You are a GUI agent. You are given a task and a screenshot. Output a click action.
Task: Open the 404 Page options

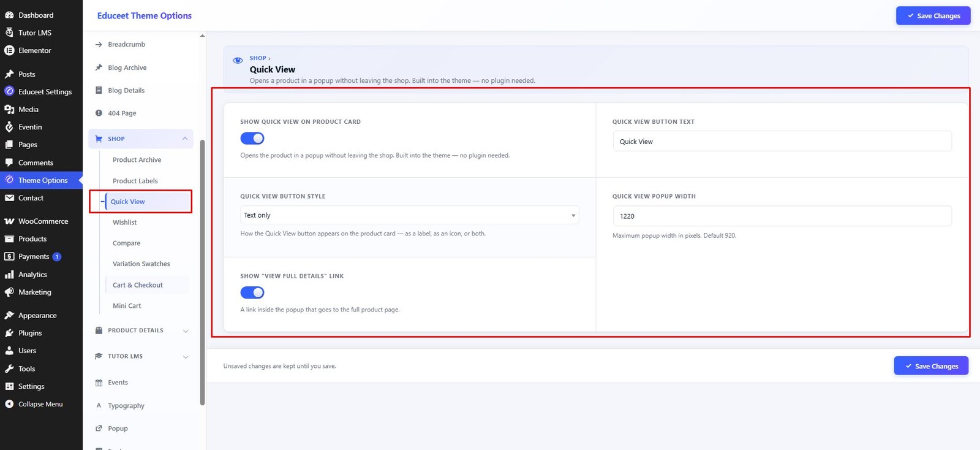122,113
